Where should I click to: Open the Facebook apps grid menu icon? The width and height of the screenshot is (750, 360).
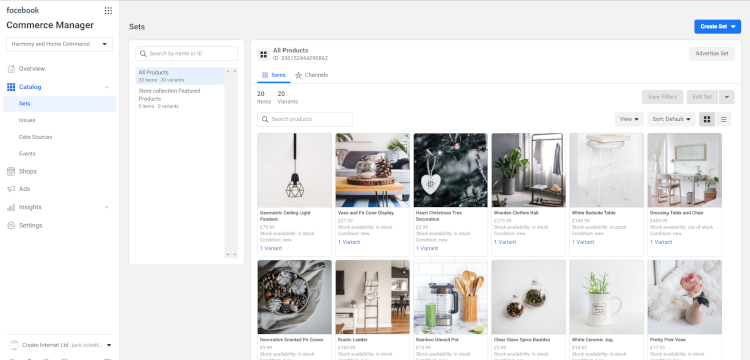108,11
